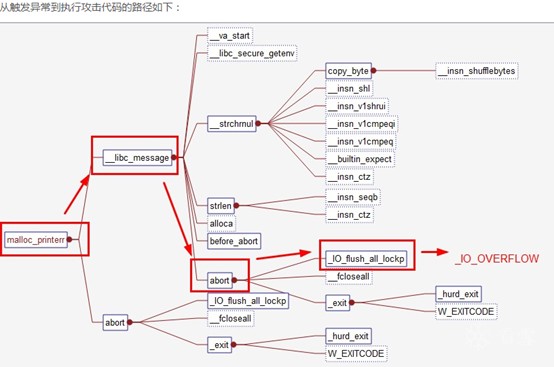Select the abort node called from __libc_message

pyautogui.click(x=220, y=280)
